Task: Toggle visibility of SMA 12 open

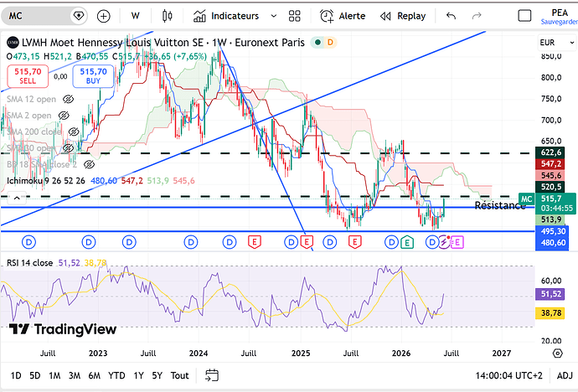Action: click(x=68, y=99)
